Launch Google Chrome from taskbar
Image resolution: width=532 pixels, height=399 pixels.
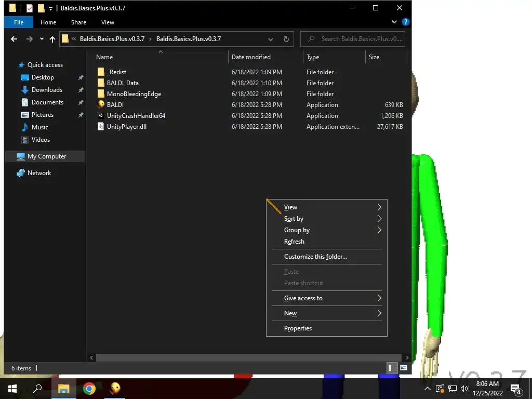(89, 389)
